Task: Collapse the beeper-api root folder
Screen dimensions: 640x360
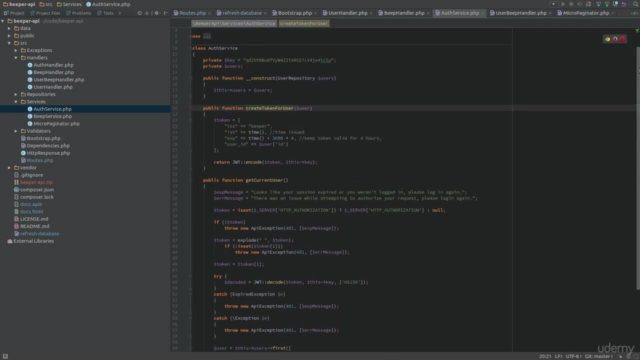Action: pyautogui.click(x=3, y=21)
